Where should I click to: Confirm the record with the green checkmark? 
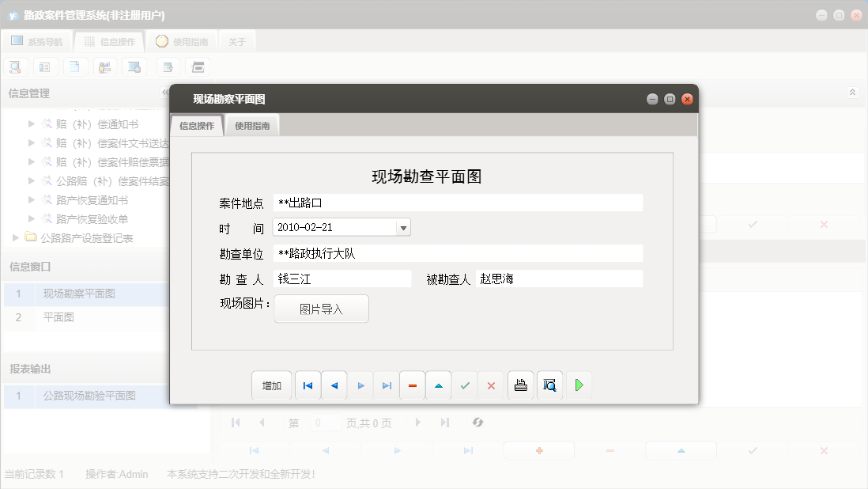pyautogui.click(x=465, y=385)
